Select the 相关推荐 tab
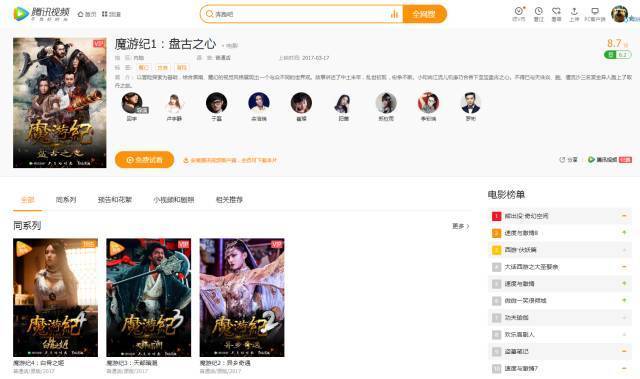The width and height of the screenshot is (640, 379). point(229,199)
